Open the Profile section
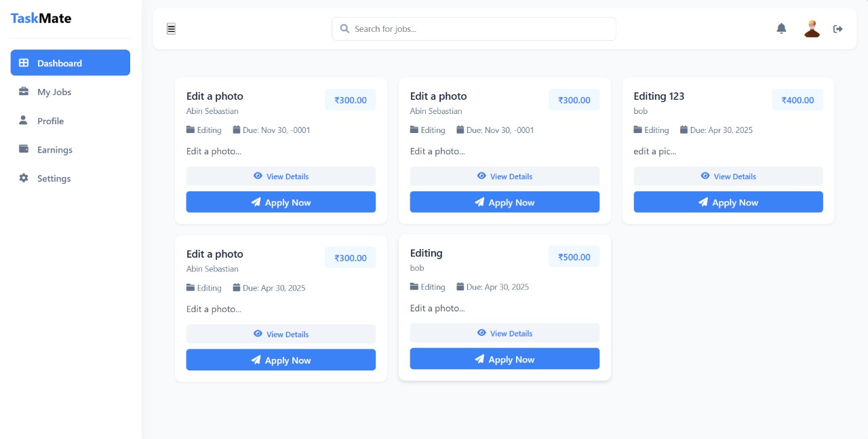This screenshot has width=868, height=439. point(50,121)
